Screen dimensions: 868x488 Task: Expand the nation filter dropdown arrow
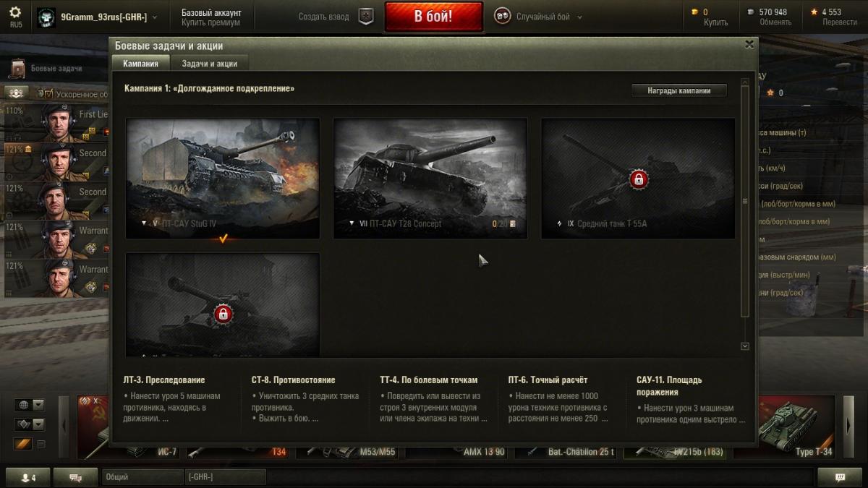click(38, 405)
